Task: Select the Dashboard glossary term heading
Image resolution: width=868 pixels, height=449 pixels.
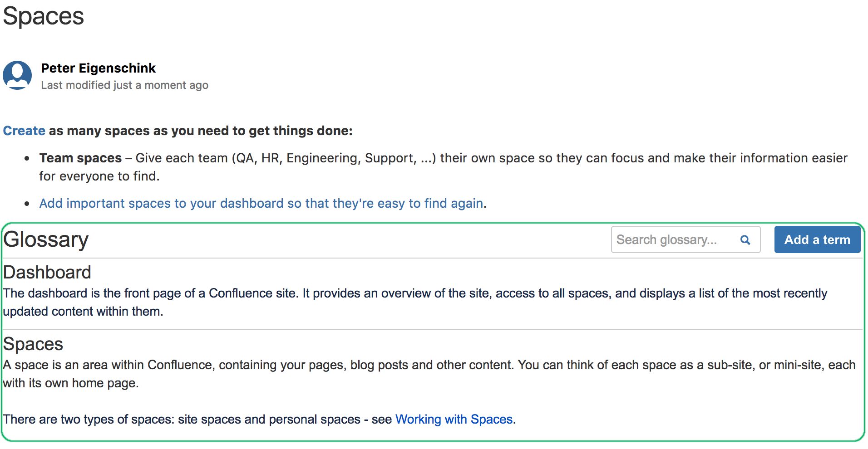Action: click(x=47, y=272)
